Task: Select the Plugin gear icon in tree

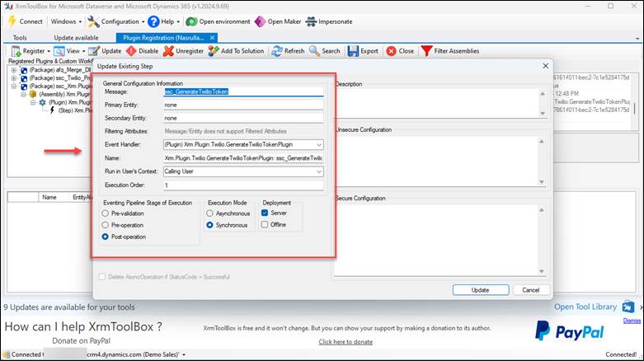Action: pos(42,102)
